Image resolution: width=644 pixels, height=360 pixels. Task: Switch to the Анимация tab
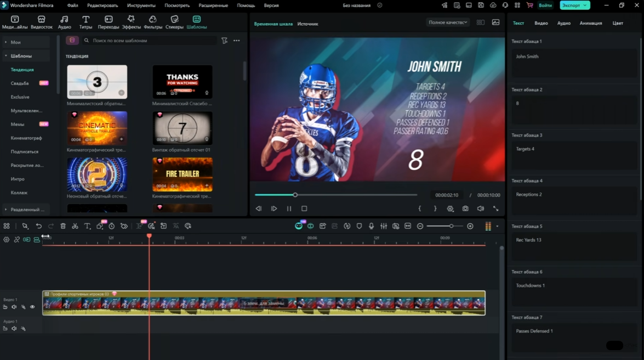[591, 23]
